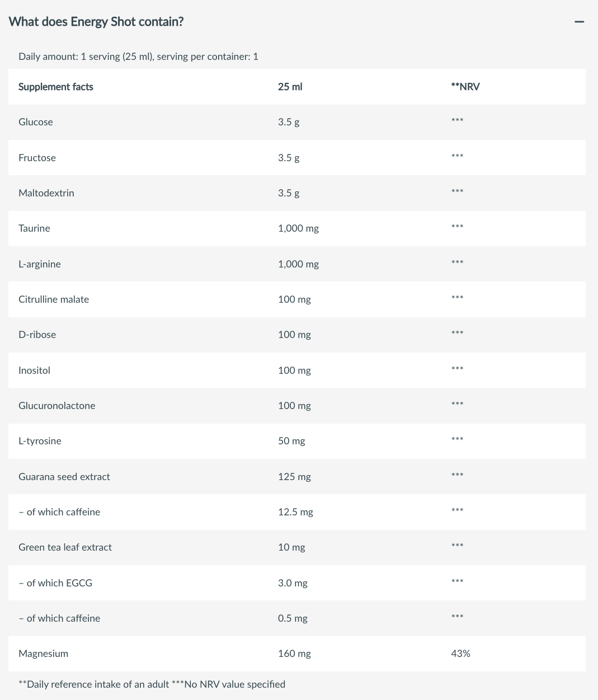Select the D-ribose 100 mg value
This screenshot has width=598, height=700.
(294, 335)
